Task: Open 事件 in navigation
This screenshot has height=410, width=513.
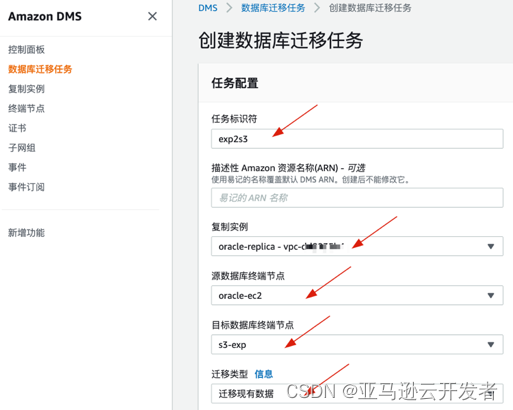Action: point(17,167)
